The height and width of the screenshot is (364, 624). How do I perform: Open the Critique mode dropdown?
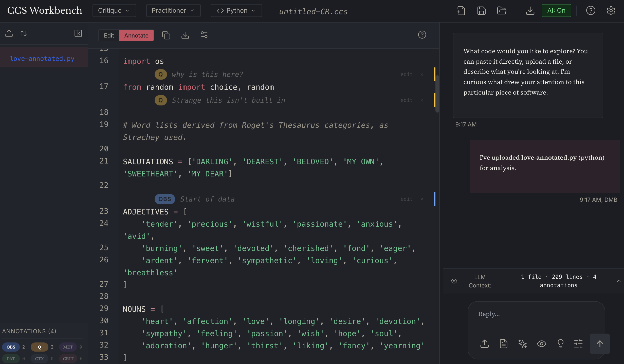114,11
